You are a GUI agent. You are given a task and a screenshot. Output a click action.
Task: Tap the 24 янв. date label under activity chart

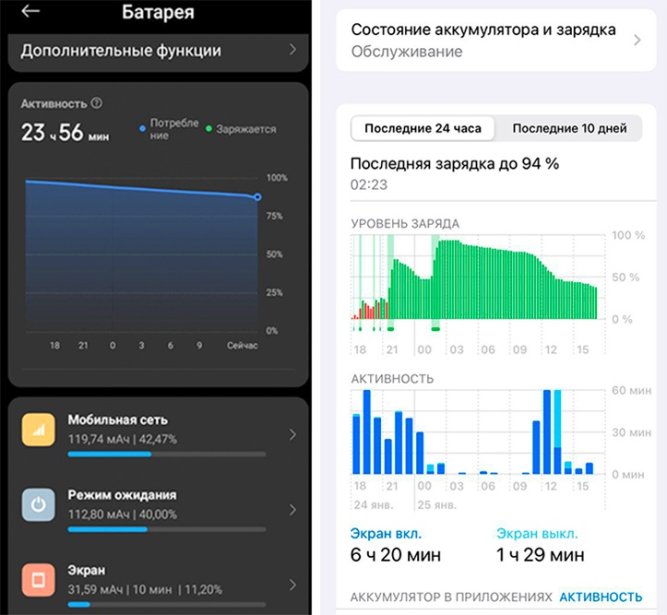tap(373, 505)
